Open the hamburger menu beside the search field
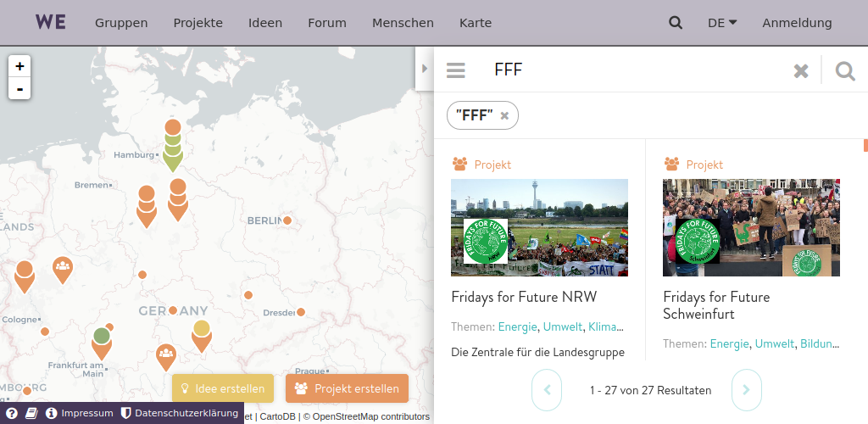868x424 pixels. pos(456,70)
